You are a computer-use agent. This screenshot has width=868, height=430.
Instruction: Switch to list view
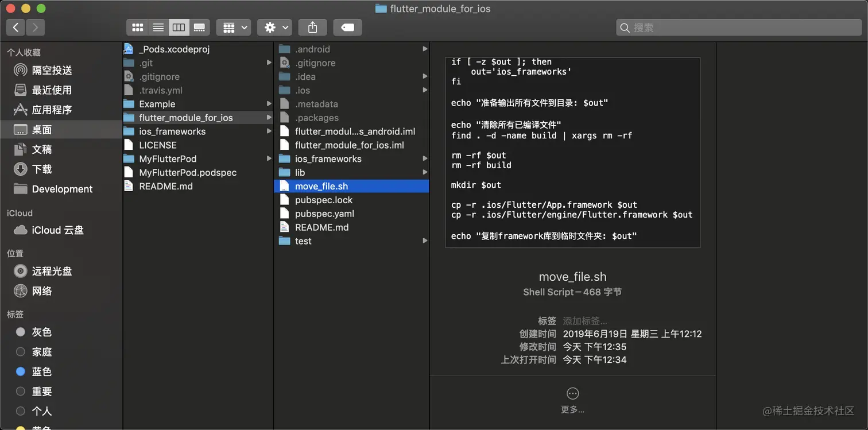[x=158, y=27]
